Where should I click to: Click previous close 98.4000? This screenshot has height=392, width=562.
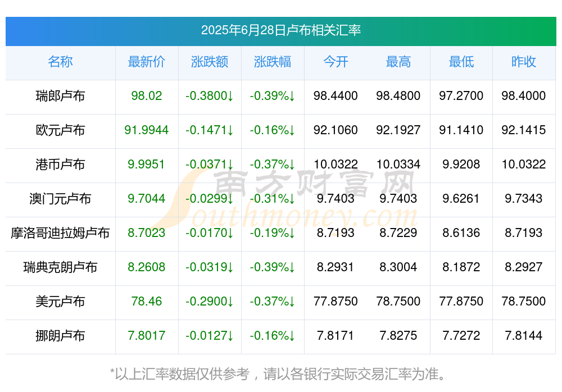[524, 95]
